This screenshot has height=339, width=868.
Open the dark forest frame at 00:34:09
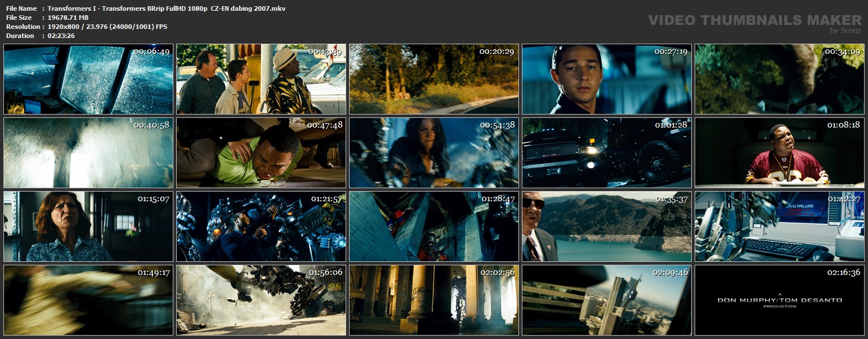click(779, 79)
